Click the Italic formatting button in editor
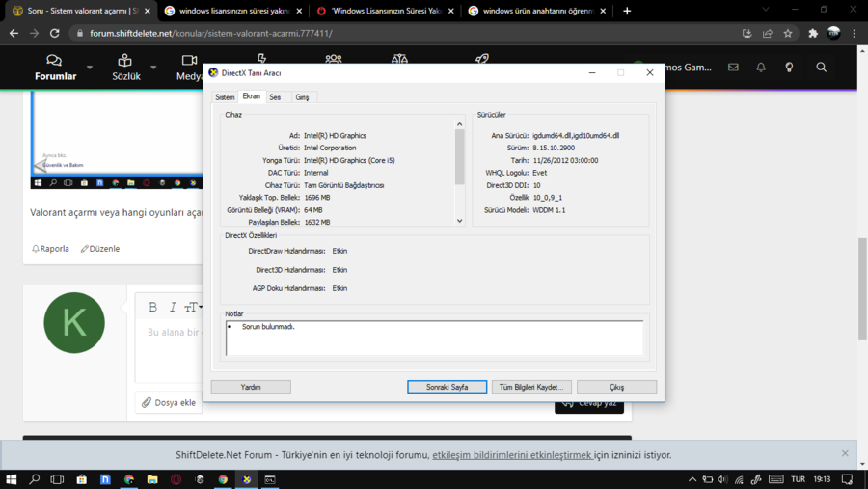868x489 pixels. [x=173, y=307]
